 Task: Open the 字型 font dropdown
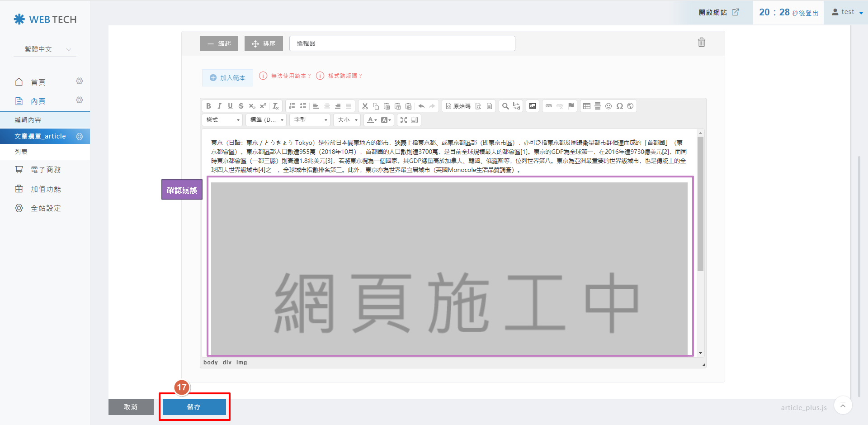click(311, 120)
